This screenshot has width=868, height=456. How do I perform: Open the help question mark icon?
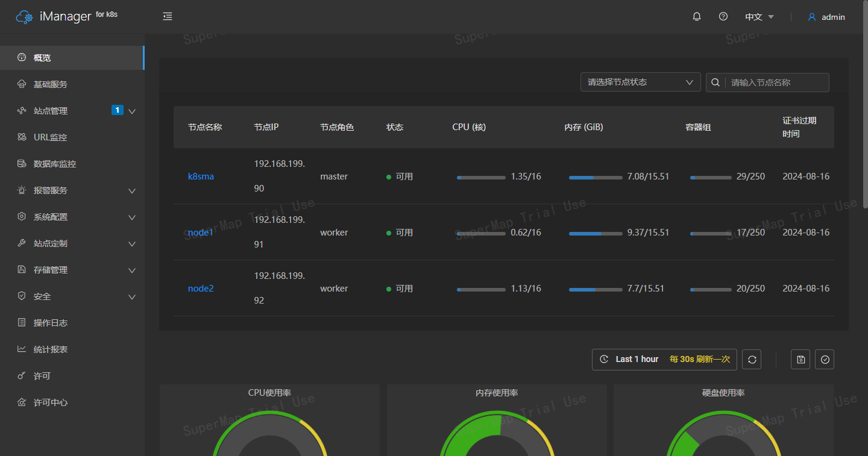point(723,17)
